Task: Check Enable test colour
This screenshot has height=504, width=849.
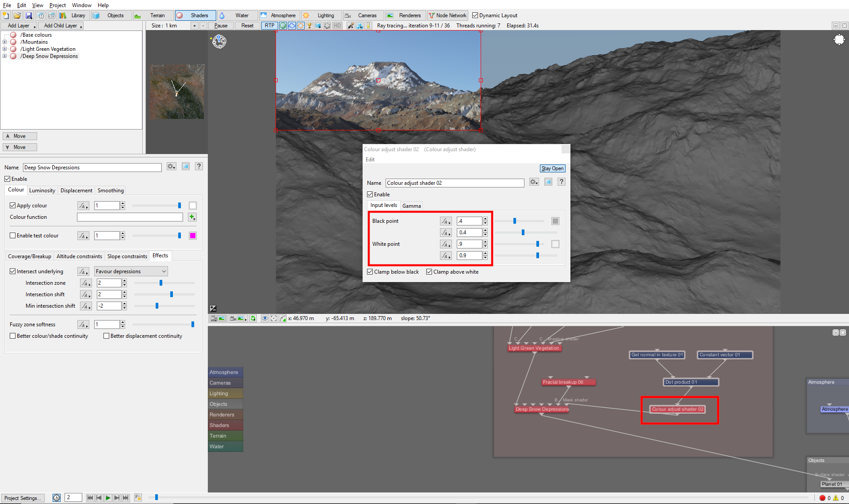Action: point(13,236)
